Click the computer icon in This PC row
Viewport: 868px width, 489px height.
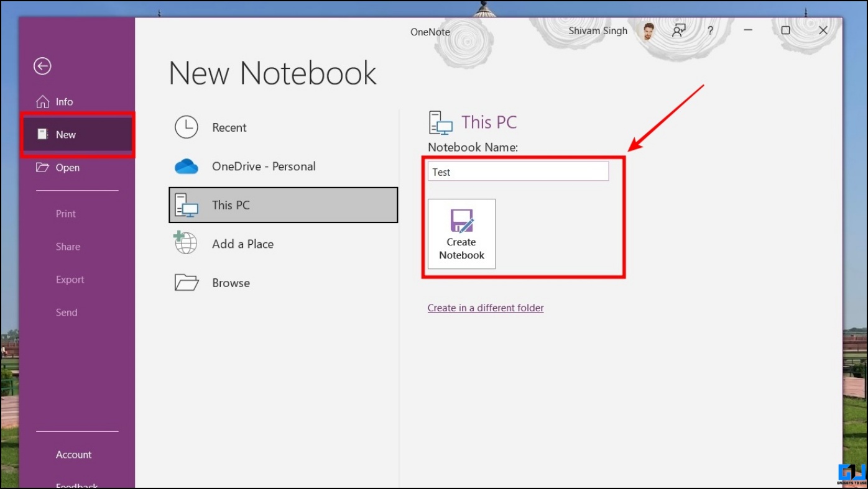click(186, 206)
